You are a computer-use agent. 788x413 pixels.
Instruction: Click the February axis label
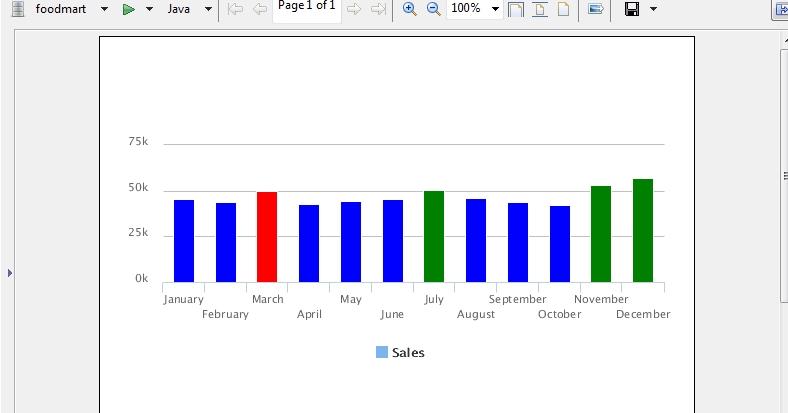click(225, 315)
